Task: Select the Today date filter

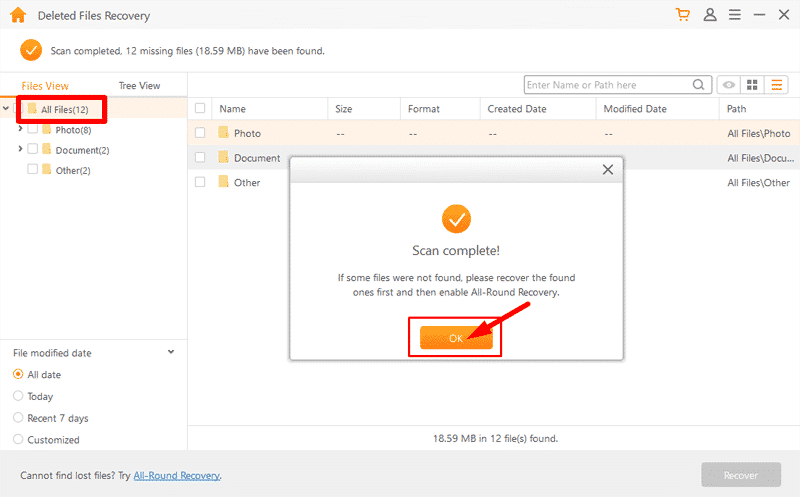Action: 18,396
